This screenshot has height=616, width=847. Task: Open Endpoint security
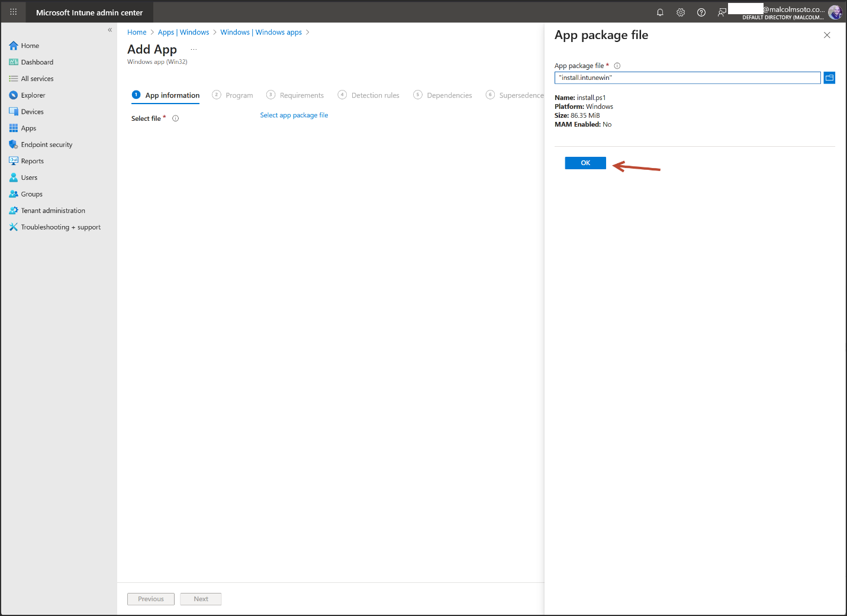[46, 144]
